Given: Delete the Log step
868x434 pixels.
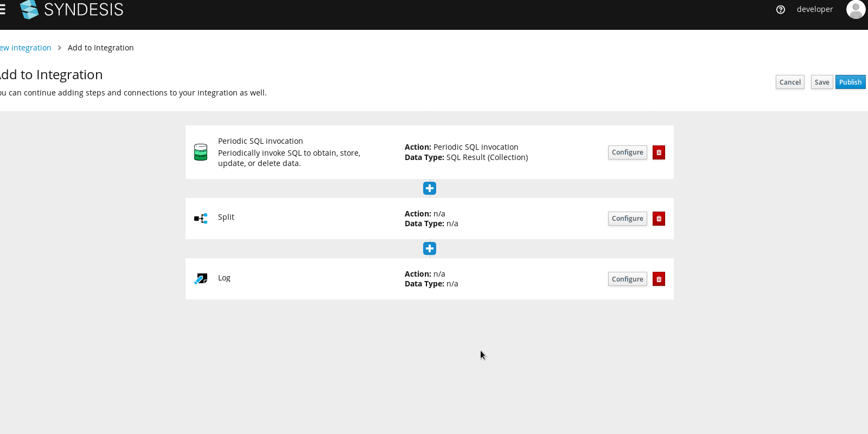Looking at the screenshot, I should tap(659, 279).
